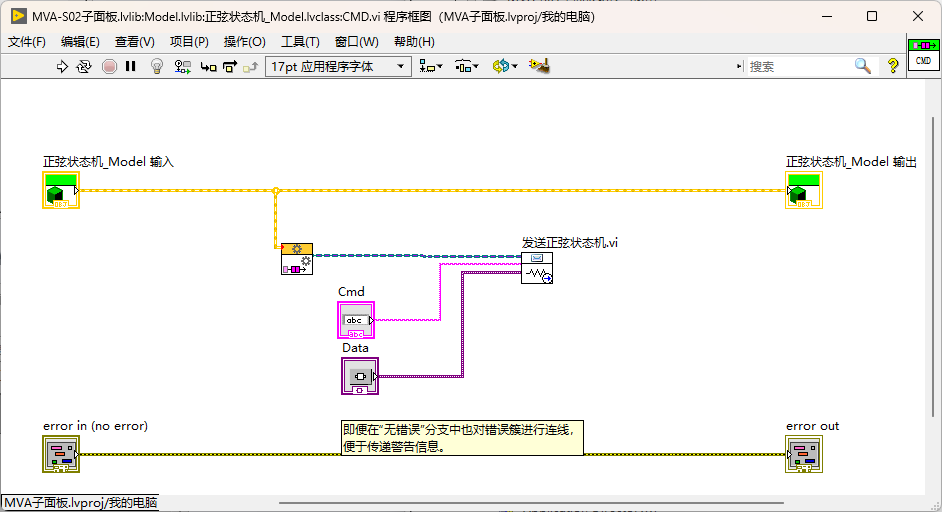Click the vertical scrollbar
Image resolution: width=942 pixels, height=512 pixels.
pos(933,267)
